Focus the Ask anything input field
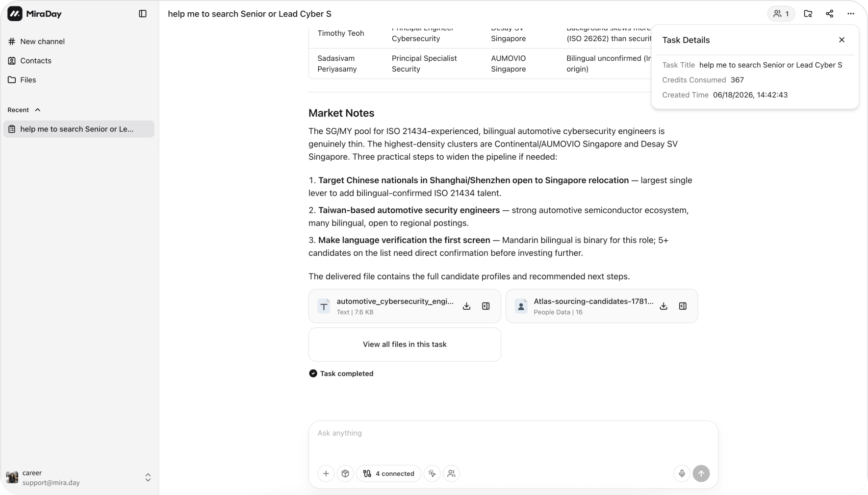 pos(513,433)
